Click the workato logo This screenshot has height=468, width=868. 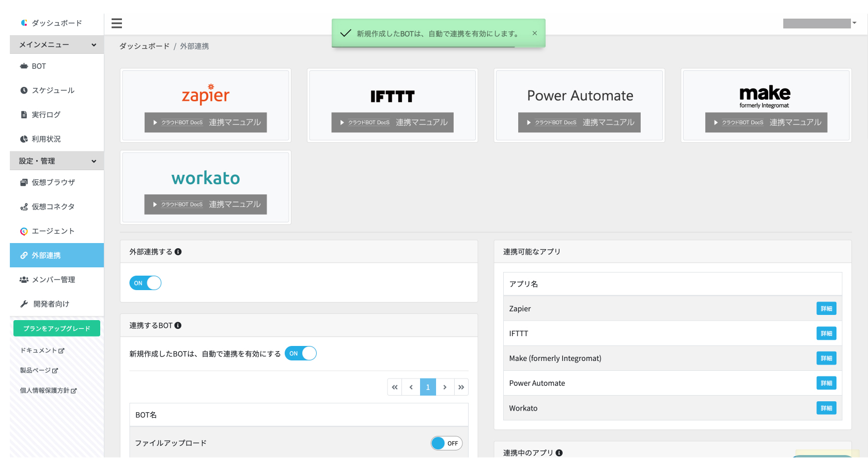206,178
